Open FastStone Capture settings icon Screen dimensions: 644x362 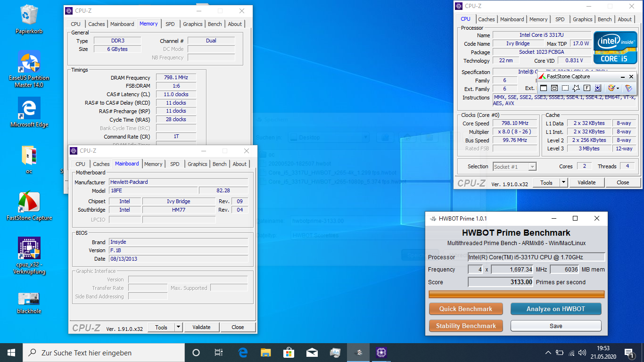628,88
